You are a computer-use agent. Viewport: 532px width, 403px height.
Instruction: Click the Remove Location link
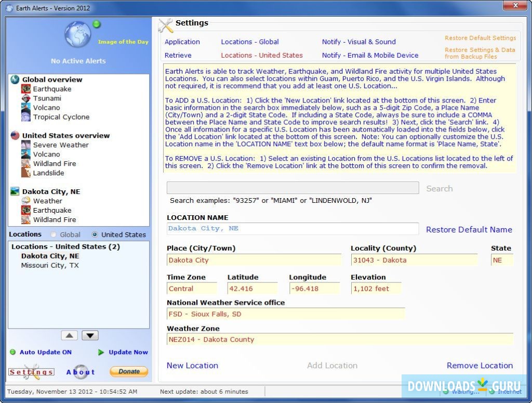[480, 366]
